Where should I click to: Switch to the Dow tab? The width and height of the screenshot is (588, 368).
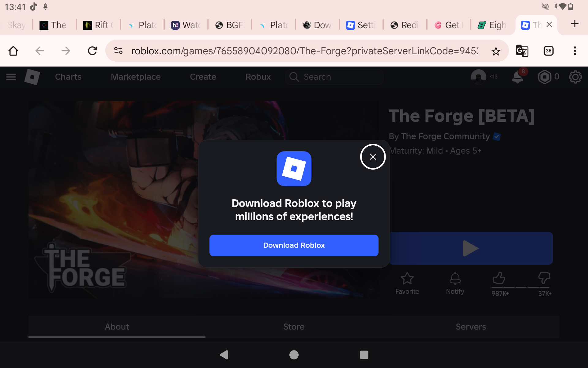point(317,25)
